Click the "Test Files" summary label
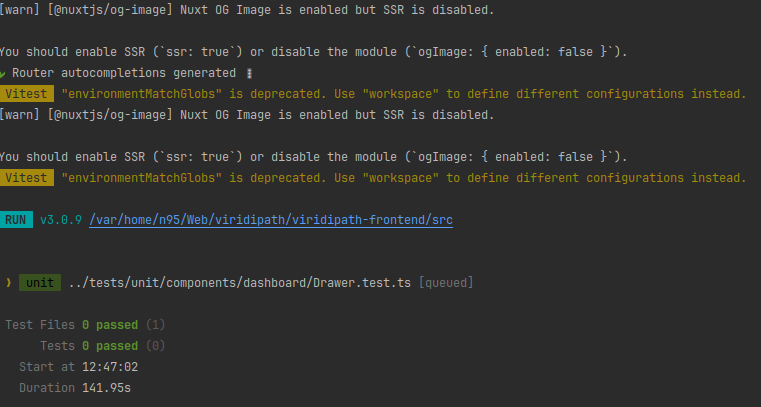This screenshot has height=407, width=761. tap(40, 325)
